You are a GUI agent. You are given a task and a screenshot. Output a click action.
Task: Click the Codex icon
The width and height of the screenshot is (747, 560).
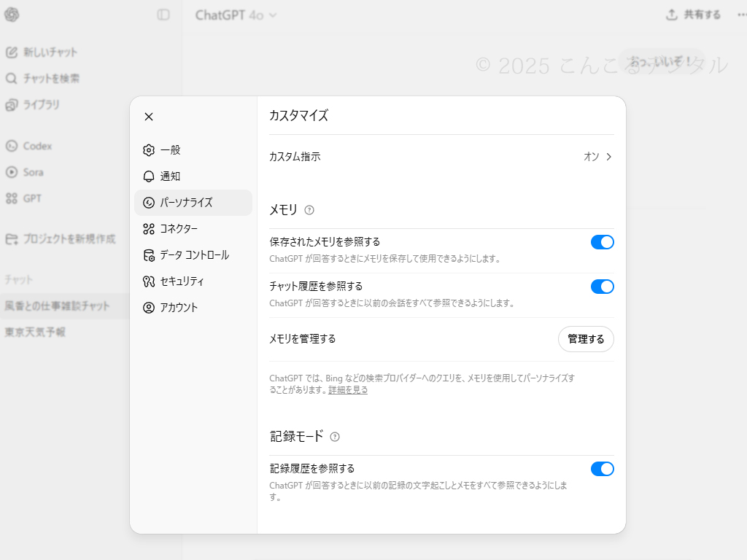point(12,146)
